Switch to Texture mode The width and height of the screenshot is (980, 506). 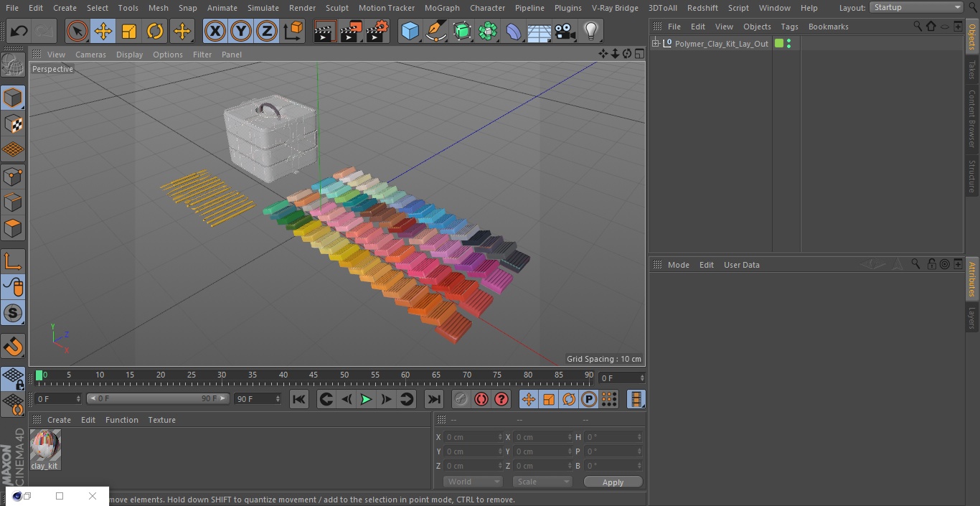[x=13, y=123]
